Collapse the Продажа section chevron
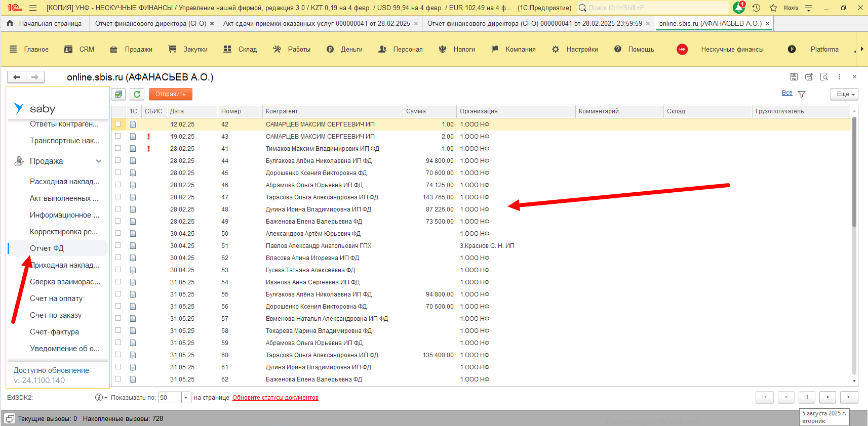Viewport: 868px width, 426px height. tap(99, 161)
